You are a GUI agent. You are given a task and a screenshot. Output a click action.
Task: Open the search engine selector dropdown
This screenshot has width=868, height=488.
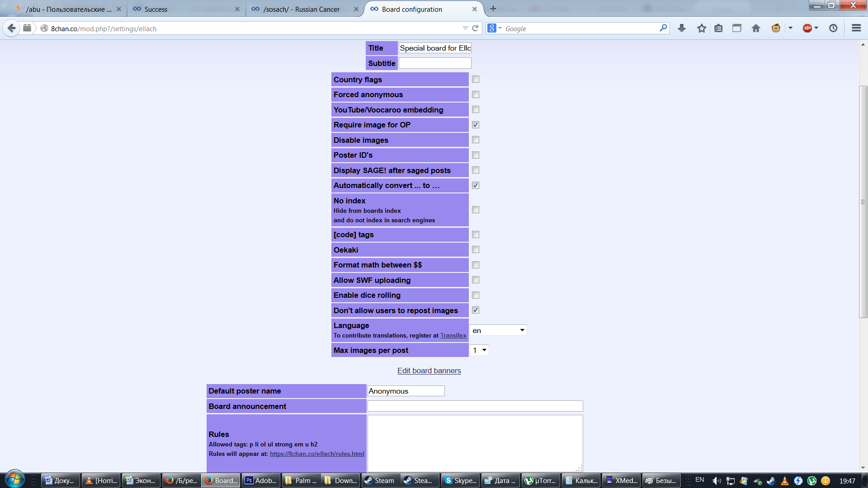coord(495,28)
